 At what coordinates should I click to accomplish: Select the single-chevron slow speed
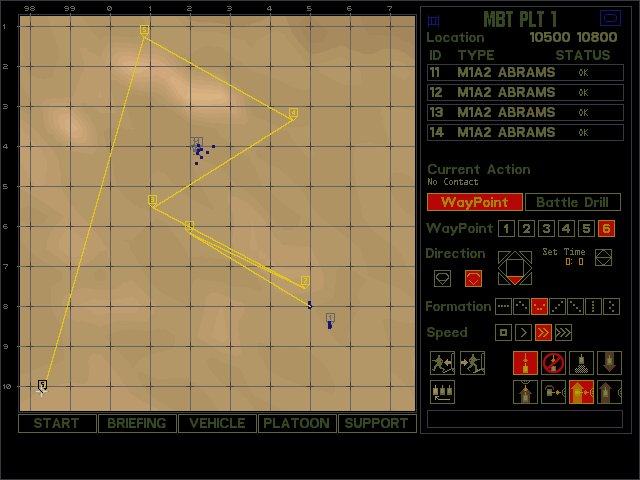tap(524, 333)
